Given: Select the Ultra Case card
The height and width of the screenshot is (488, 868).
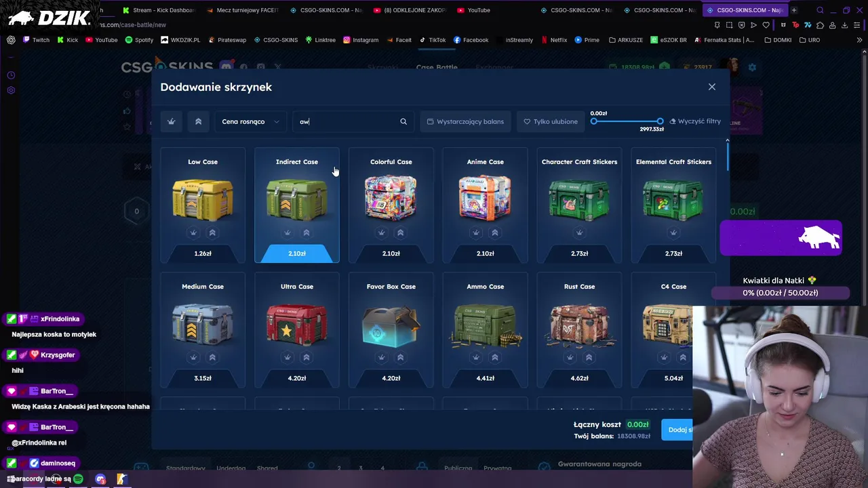Looking at the screenshot, I should (297, 330).
